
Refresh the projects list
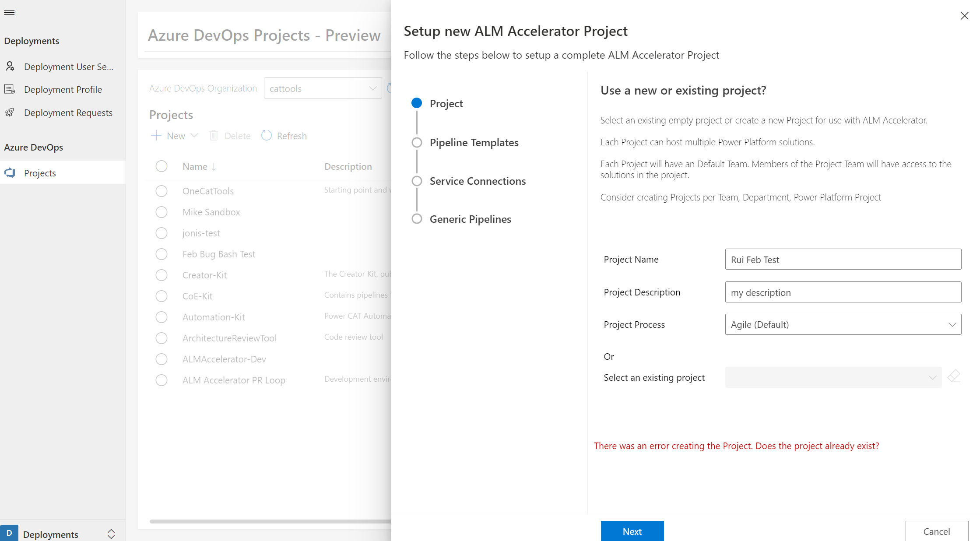pyautogui.click(x=284, y=136)
